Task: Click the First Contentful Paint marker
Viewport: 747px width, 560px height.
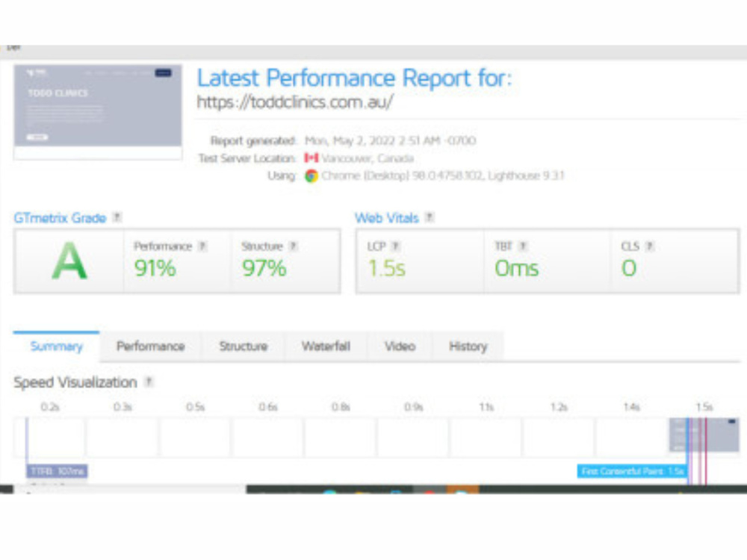Action: point(632,471)
